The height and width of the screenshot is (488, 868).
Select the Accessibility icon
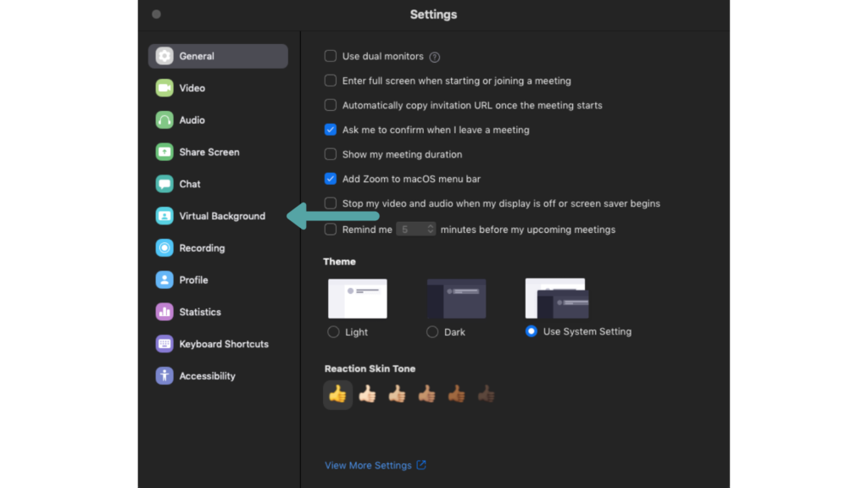[x=164, y=376]
